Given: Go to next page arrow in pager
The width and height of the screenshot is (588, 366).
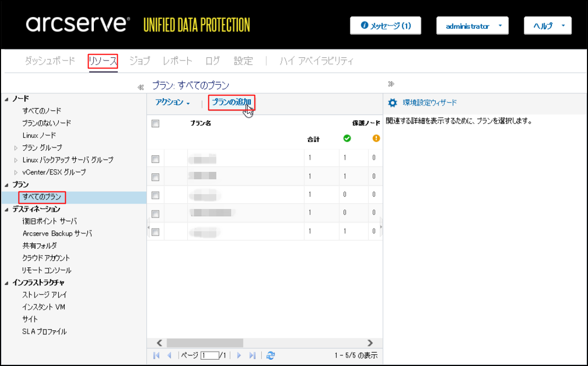Looking at the screenshot, I should tap(239, 355).
